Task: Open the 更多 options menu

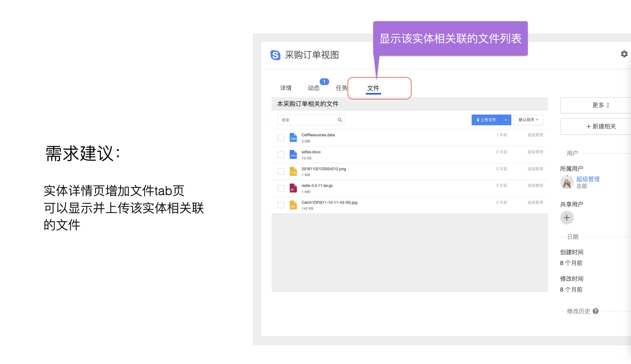Action: pyautogui.click(x=601, y=105)
